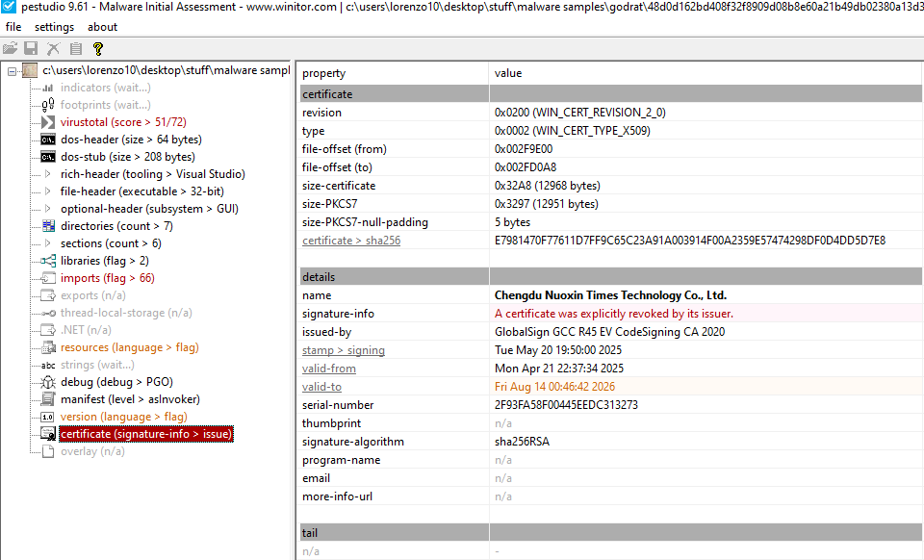
Task: Click the version 1.0 icon
Action: point(48,417)
